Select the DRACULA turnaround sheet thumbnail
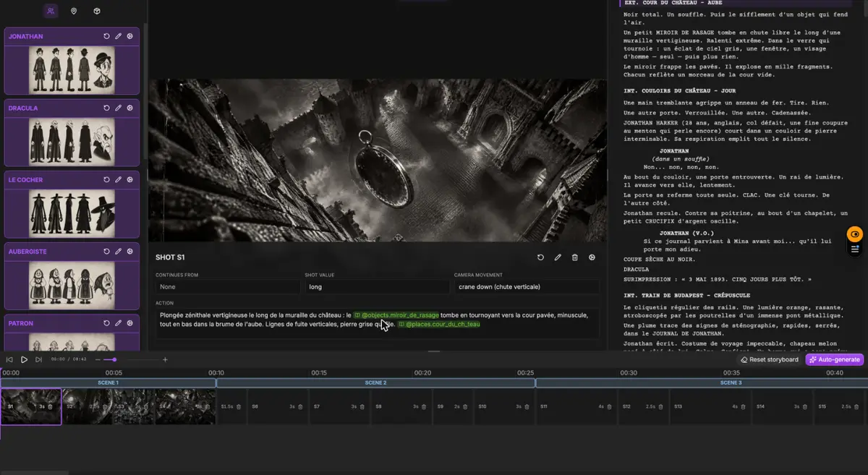This screenshot has height=475, width=868. coord(72,141)
